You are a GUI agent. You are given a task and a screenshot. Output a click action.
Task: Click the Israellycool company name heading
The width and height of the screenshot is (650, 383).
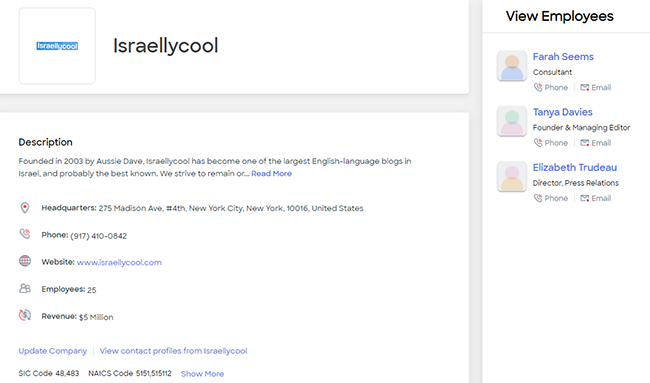(x=166, y=46)
